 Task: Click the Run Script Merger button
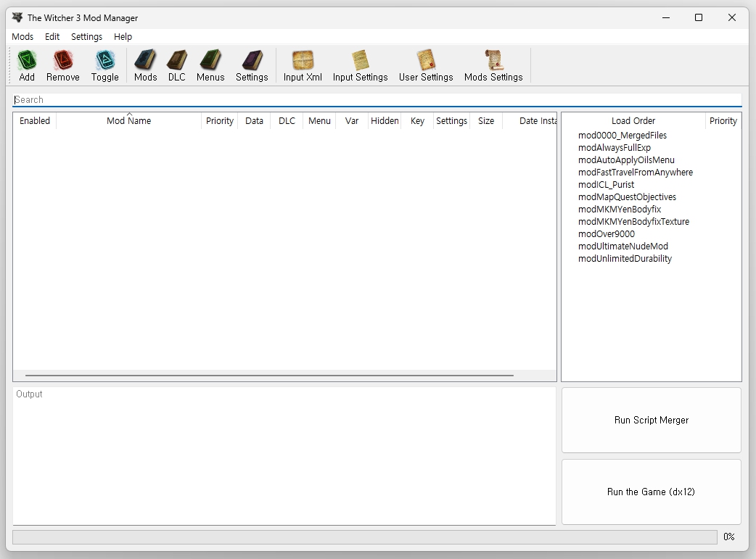pos(652,420)
